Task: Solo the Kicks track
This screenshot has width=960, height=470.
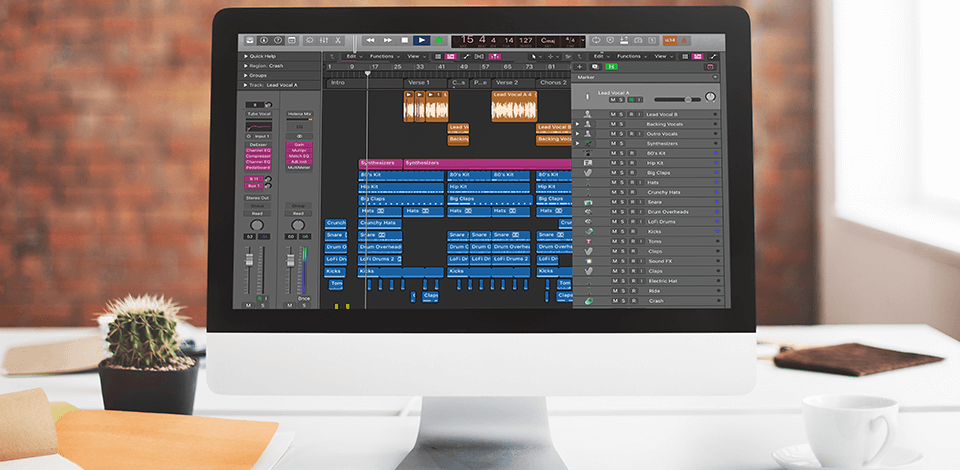Action: point(621,231)
